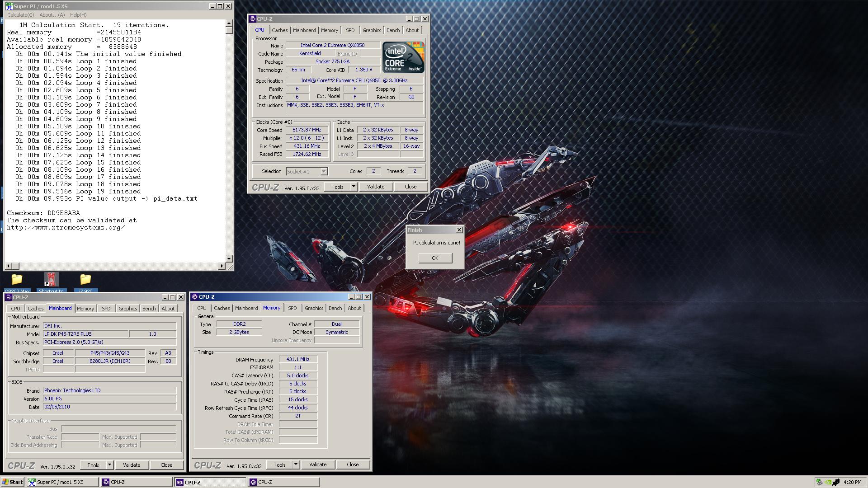Click the Safely Remove Hardware tray icon

click(819, 482)
